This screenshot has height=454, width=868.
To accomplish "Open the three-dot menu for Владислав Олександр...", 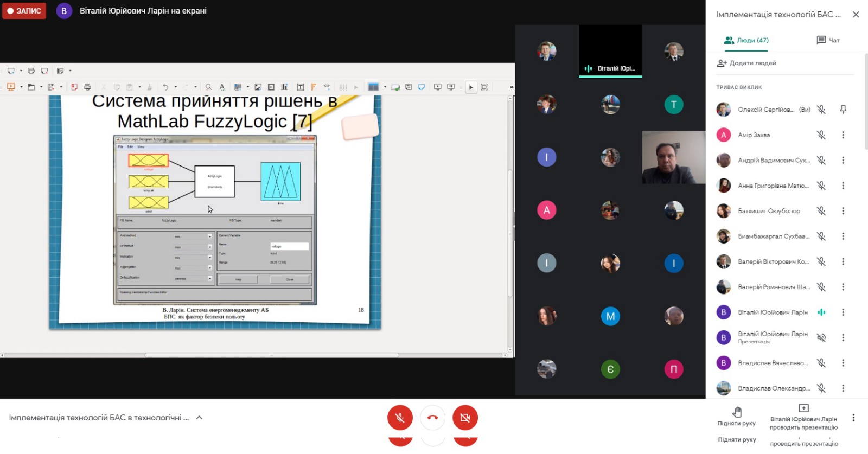I will coord(843,388).
